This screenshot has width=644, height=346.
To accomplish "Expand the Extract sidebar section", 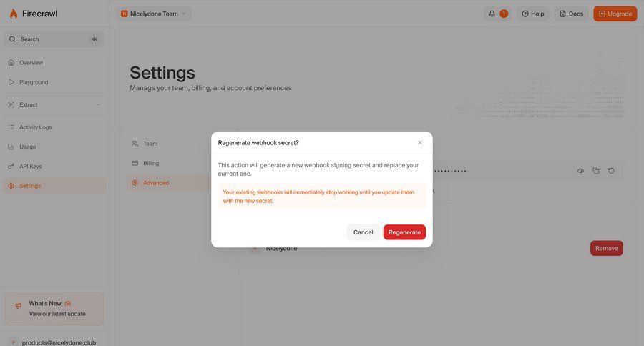I will coord(98,105).
